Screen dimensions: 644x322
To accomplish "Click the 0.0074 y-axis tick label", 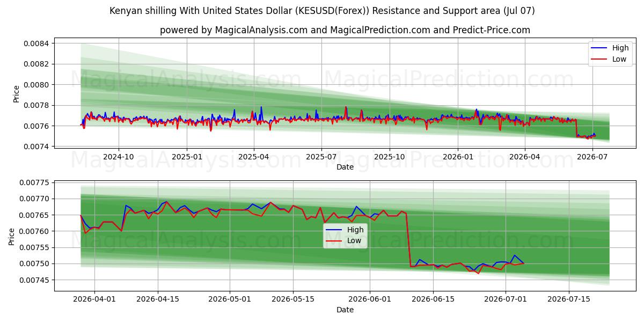I will pyautogui.click(x=37, y=147).
